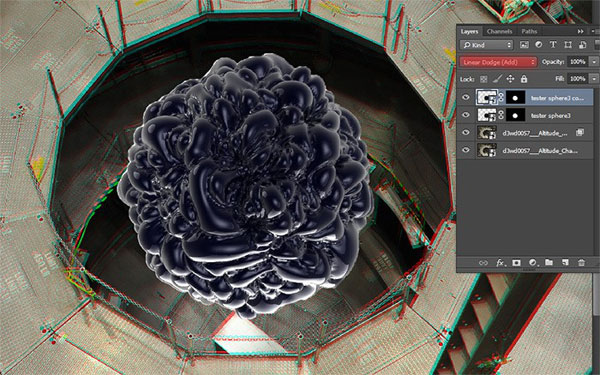Toggle layer filtering switch on panel
Viewport: 600px width, 375px height.
pos(597,44)
